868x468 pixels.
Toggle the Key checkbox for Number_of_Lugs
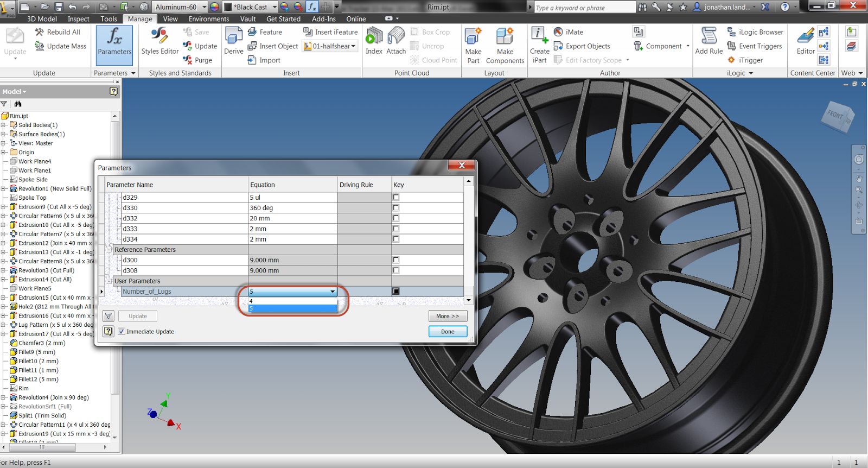[x=396, y=292]
